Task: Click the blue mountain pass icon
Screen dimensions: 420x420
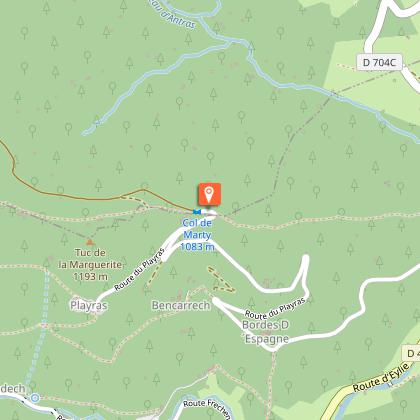Action: pyautogui.click(x=197, y=212)
